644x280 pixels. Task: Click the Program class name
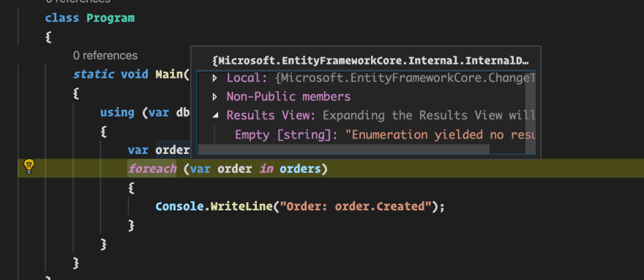(x=110, y=18)
